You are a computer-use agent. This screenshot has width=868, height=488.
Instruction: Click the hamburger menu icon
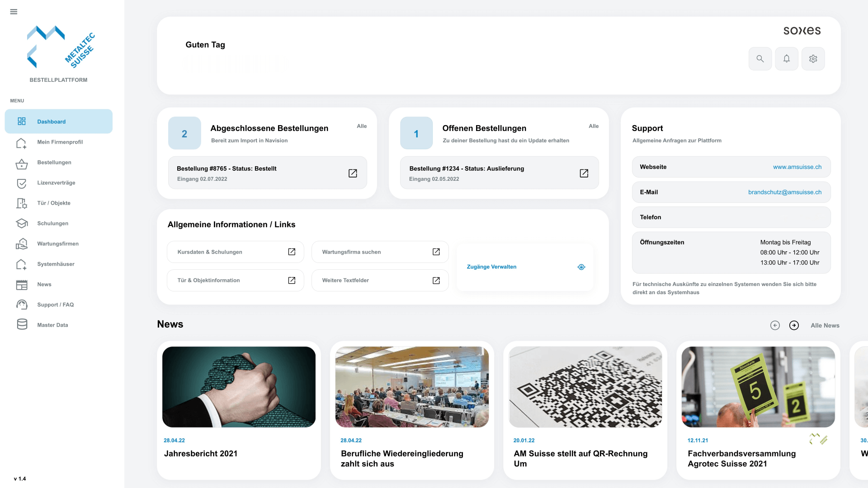pos(14,12)
